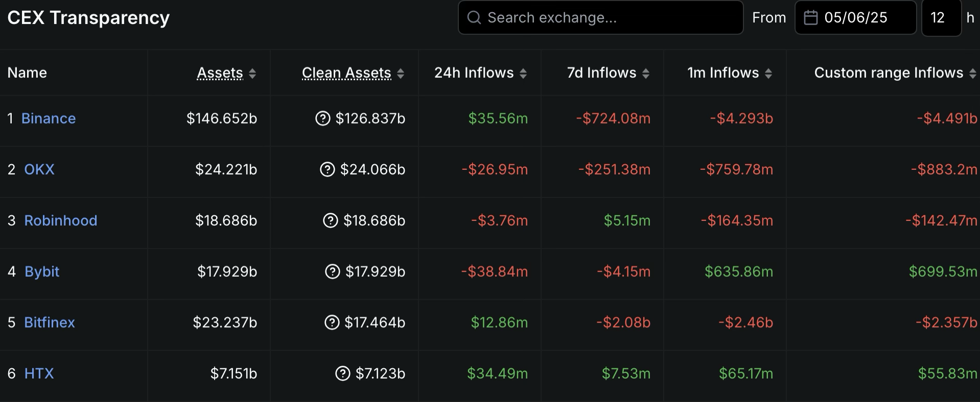The width and height of the screenshot is (980, 402).
Task: Click HTX clean assets question icon
Action: [342, 374]
